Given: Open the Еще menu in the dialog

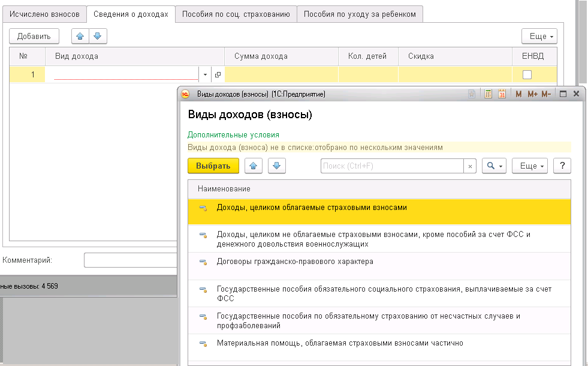Looking at the screenshot, I should [530, 166].
